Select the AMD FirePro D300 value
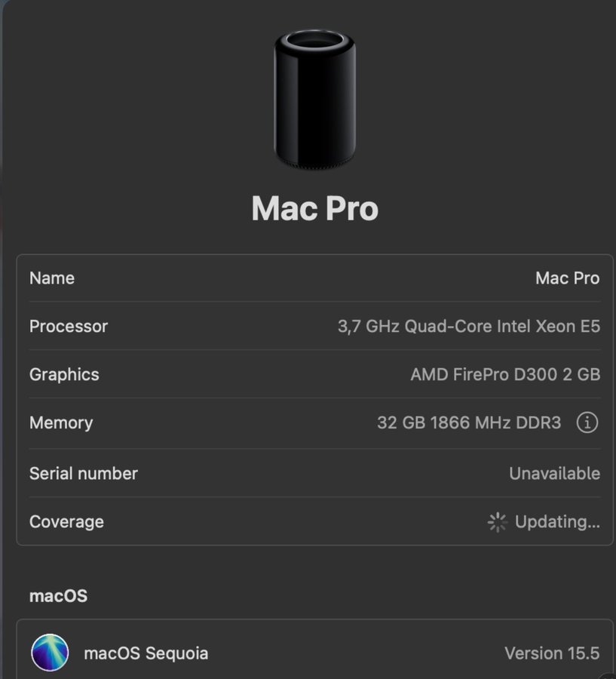The height and width of the screenshot is (679, 616). [x=505, y=375]
